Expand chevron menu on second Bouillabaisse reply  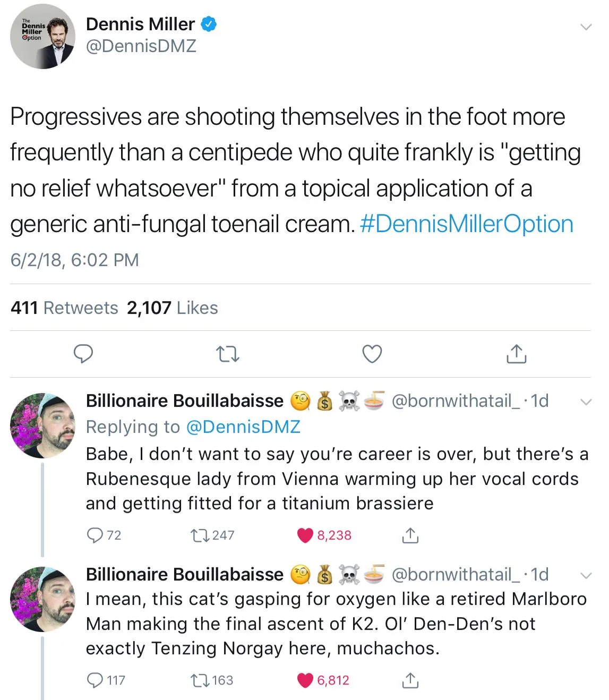(586, 576)
